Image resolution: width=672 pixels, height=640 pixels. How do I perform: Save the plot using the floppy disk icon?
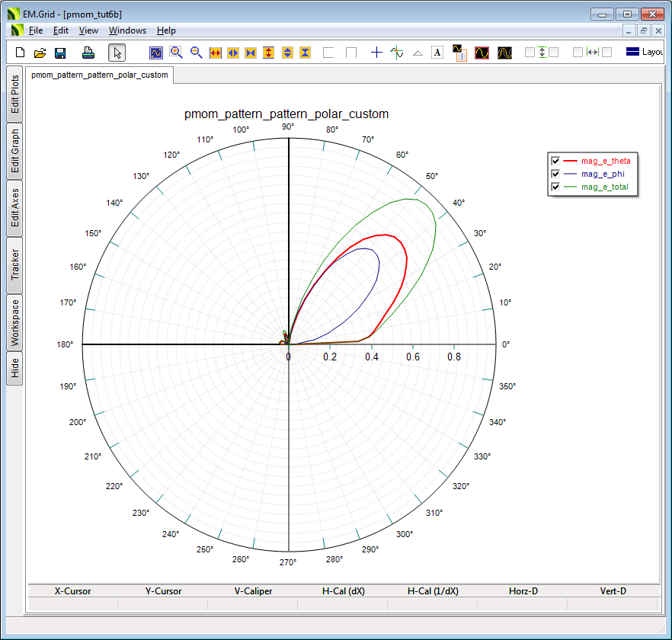coord(60,53)
